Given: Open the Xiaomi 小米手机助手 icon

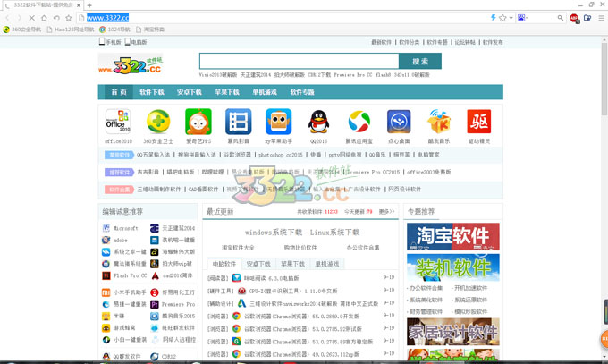Looking at the screenshot, I should 106,292.
